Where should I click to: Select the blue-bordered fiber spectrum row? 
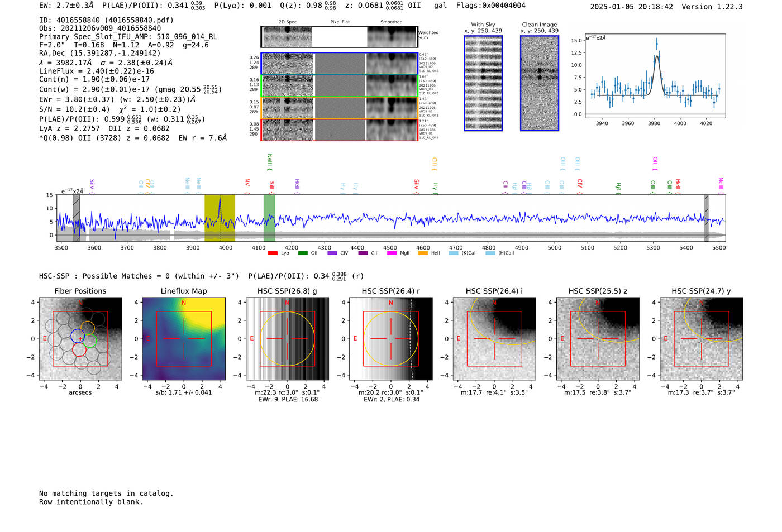pos(339,64)
